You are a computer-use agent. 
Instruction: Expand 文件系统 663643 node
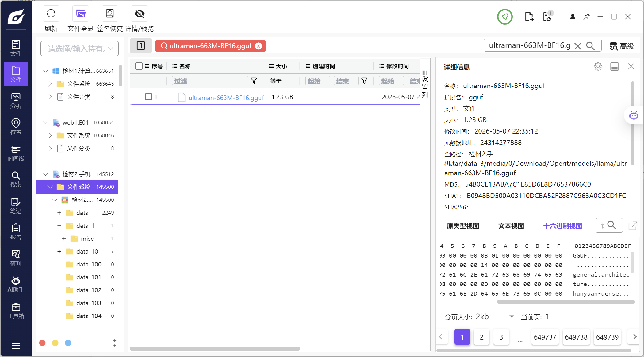[50, 84]
